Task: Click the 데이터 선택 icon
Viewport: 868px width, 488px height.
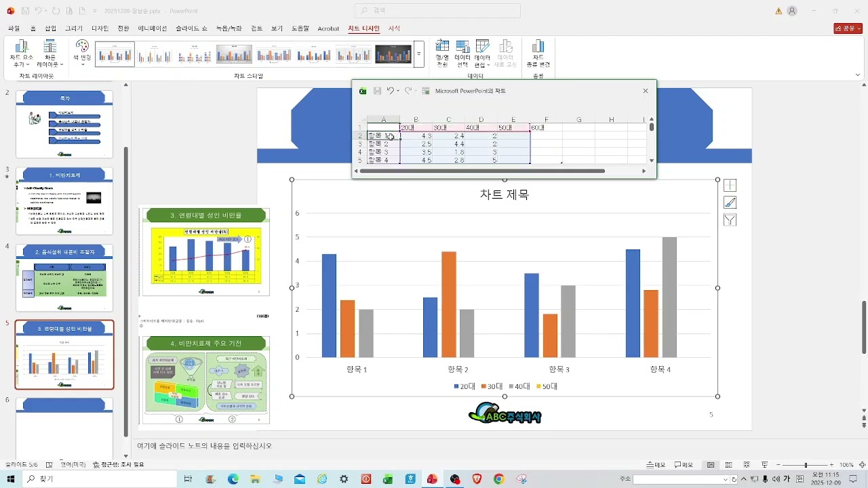Action: pyautogui.click(x=462, y=54)
